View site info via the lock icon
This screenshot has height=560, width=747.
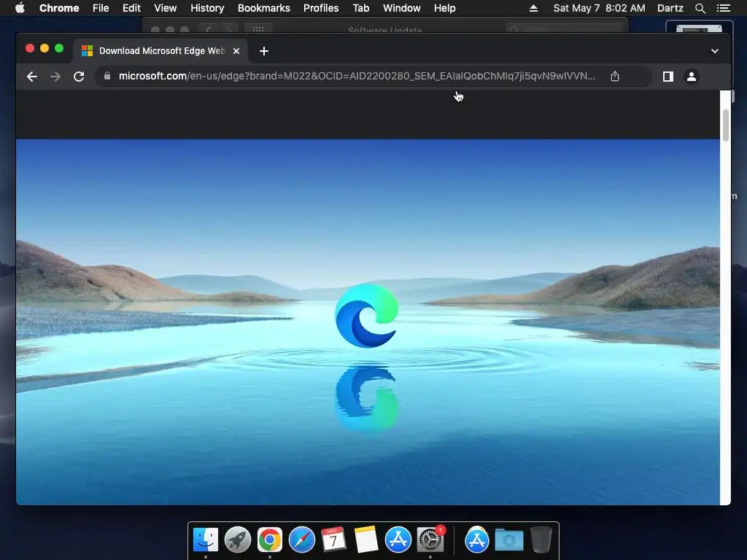tap(107, 76)
